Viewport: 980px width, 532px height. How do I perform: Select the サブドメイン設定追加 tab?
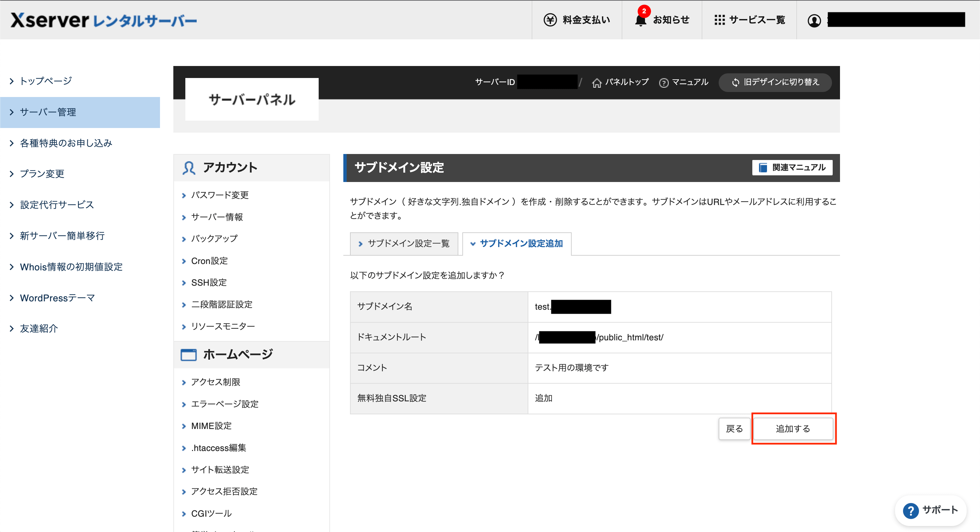(x=517, y=244)
